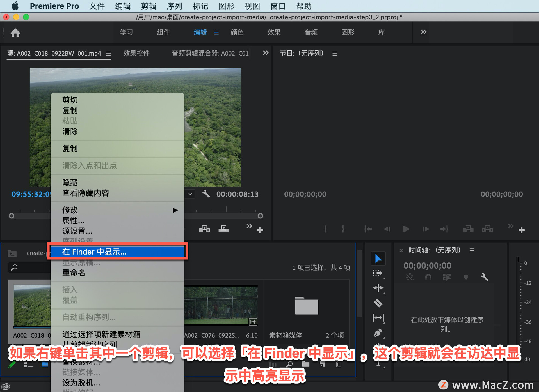
Task: Open Source monitor settings wrench
Action: tap(206, 194)
